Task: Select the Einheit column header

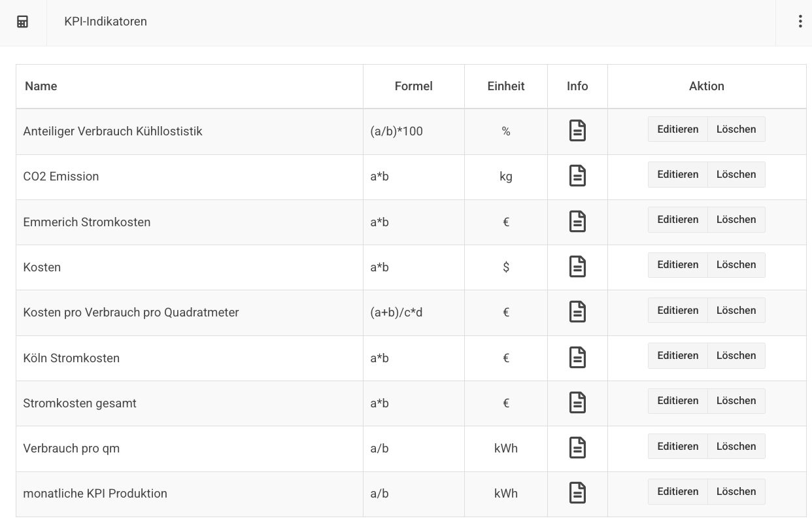Action: pyautogui.click(x=505, y=86)
